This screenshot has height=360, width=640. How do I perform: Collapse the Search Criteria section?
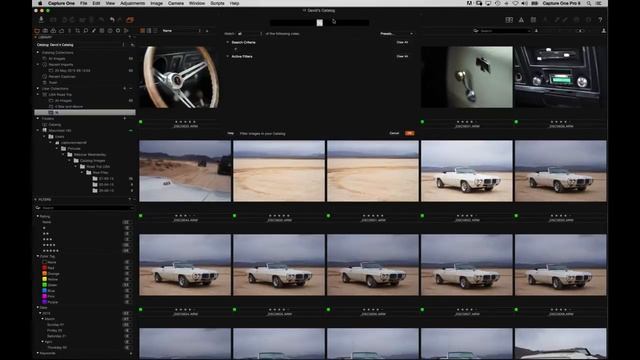tap(228, 42)
